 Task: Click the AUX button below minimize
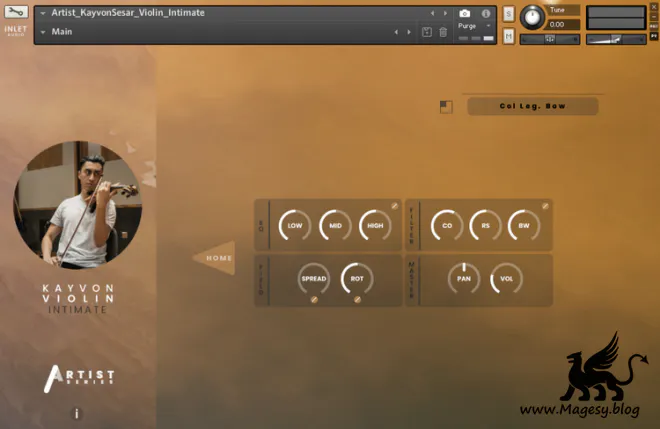point(654,26)
